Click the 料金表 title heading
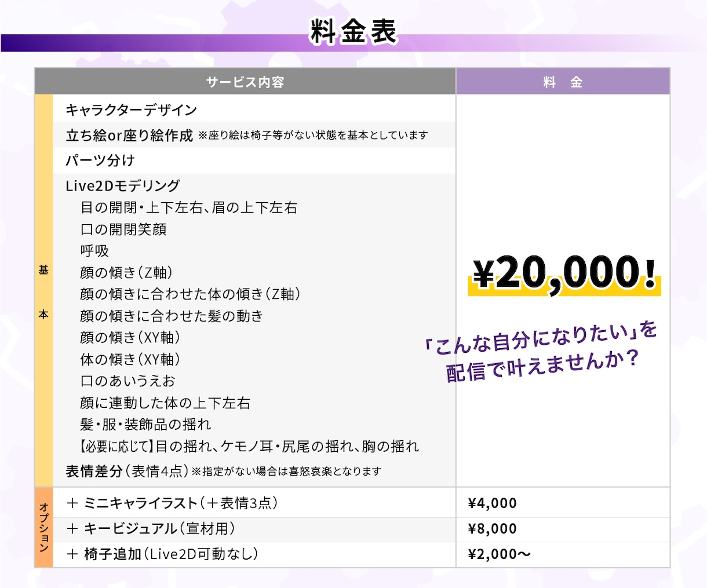Viewport: 707px width, 588px height. [353, 31]
